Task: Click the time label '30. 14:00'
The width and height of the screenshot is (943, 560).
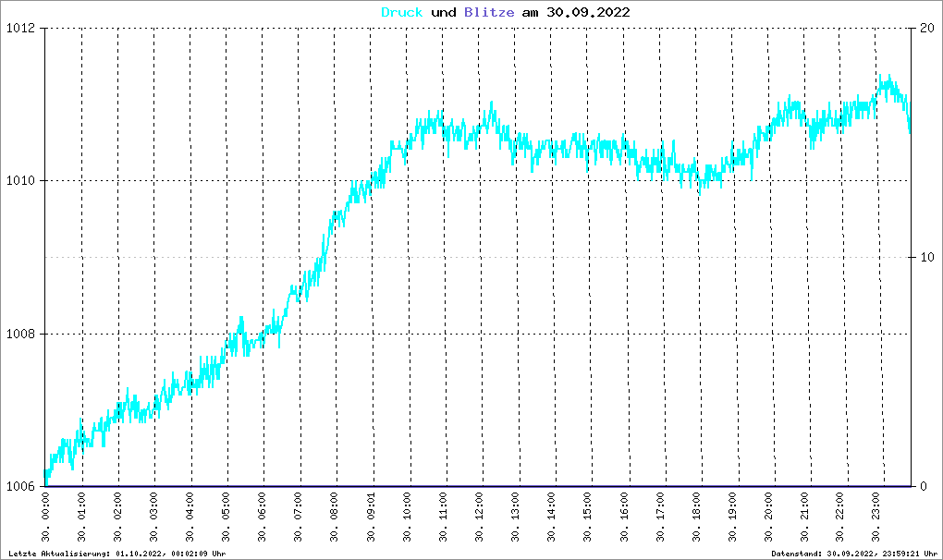Action: (552, 517)
